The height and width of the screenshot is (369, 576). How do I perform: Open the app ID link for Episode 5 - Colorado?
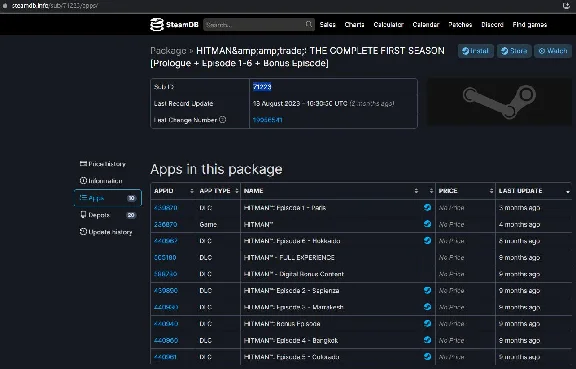click(x=166, y=357)
